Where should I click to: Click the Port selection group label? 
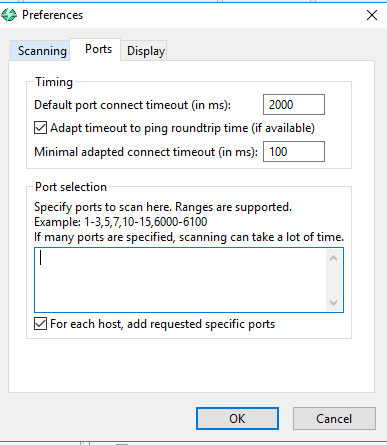(71, 187)
